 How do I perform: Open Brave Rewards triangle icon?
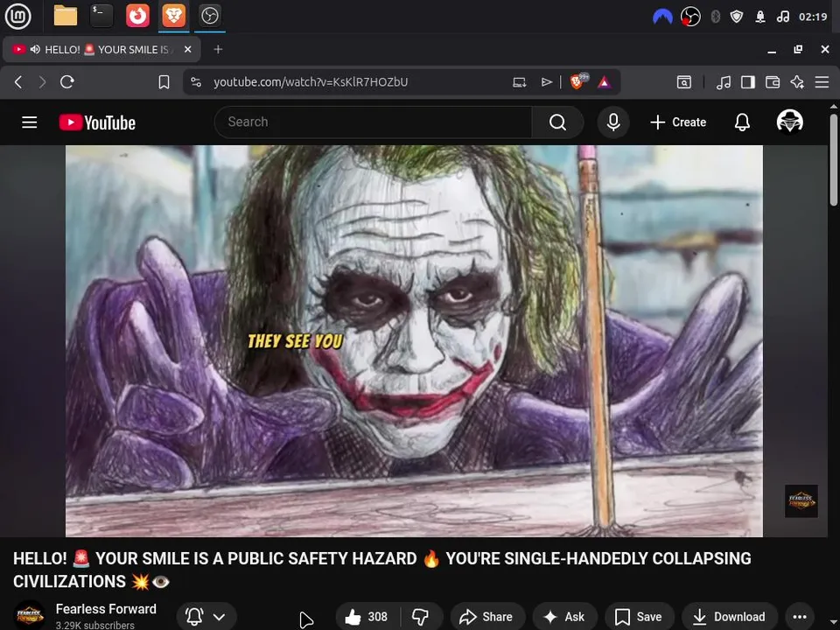(x=605, y=82)
